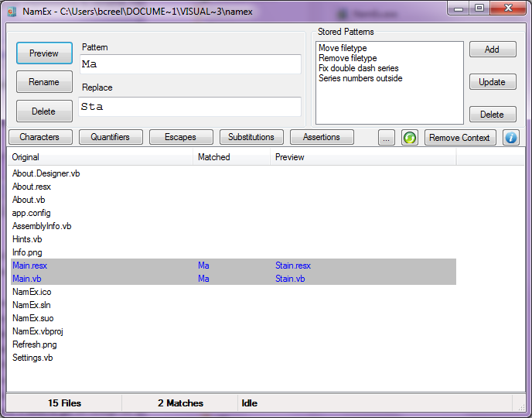Click the green refresh icon button
Viewport: 532px width, 418px height.
pos(410,138)
